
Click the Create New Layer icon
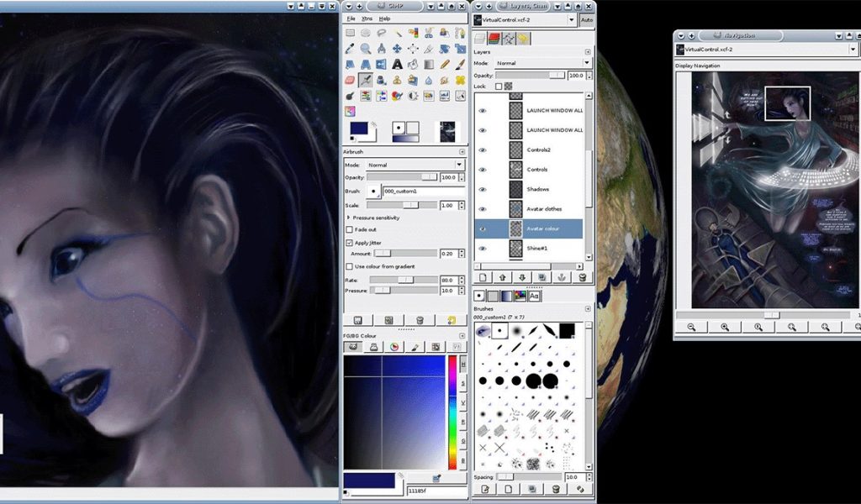click(483, 277)
